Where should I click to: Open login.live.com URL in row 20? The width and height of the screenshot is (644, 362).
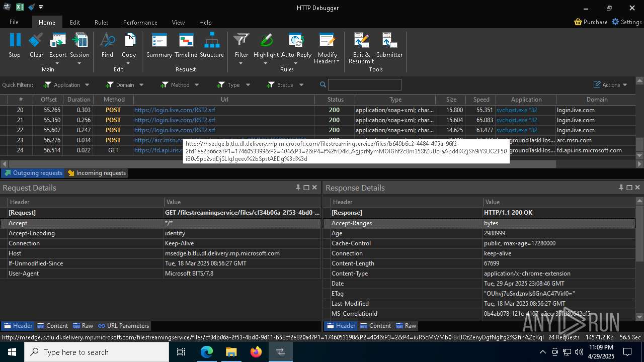(x=175, y=110)
